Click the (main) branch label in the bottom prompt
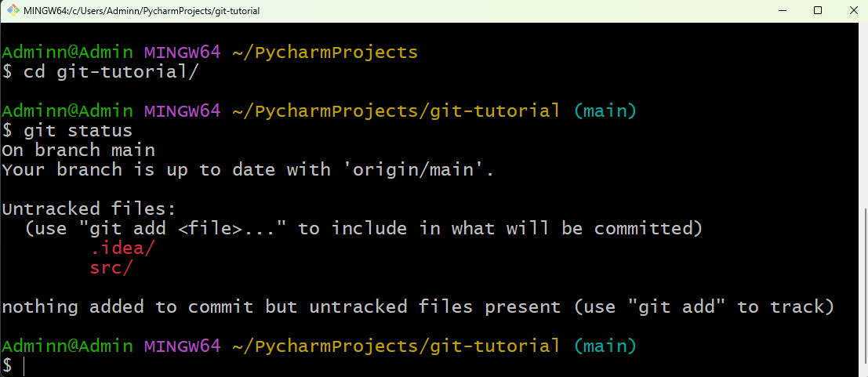 605,346
